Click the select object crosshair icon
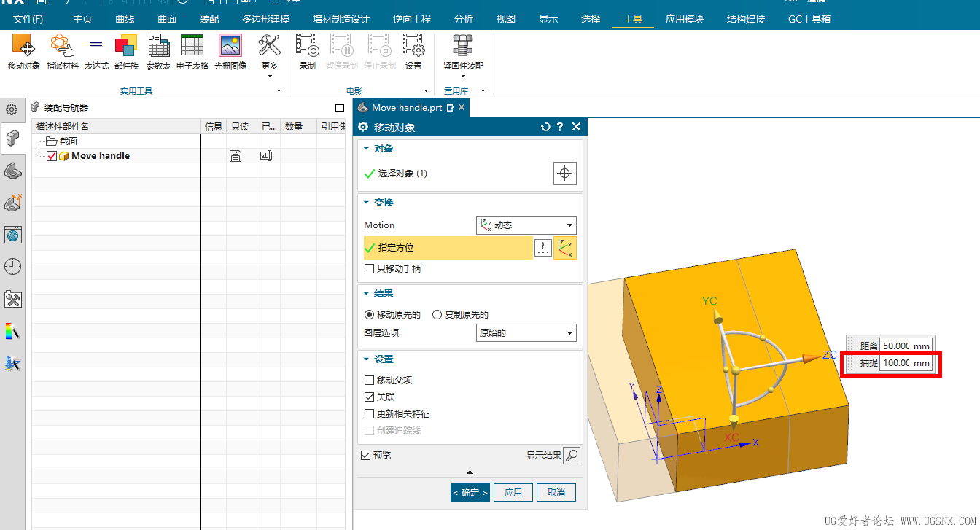Screen dimensions: 980x530 coord(565,174)
